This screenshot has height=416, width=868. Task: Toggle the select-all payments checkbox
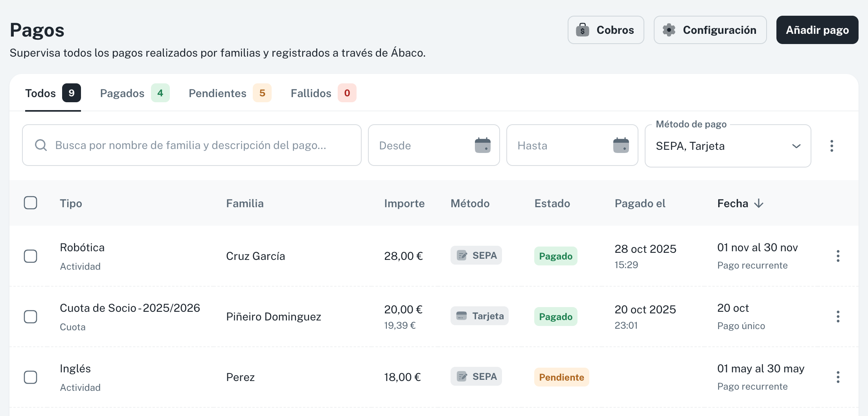click(31, 203)
